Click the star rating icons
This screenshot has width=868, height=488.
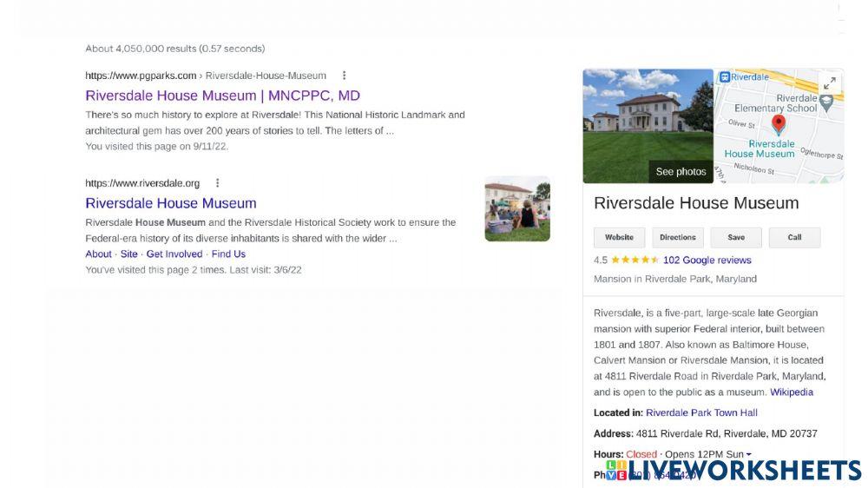point(635,260)
